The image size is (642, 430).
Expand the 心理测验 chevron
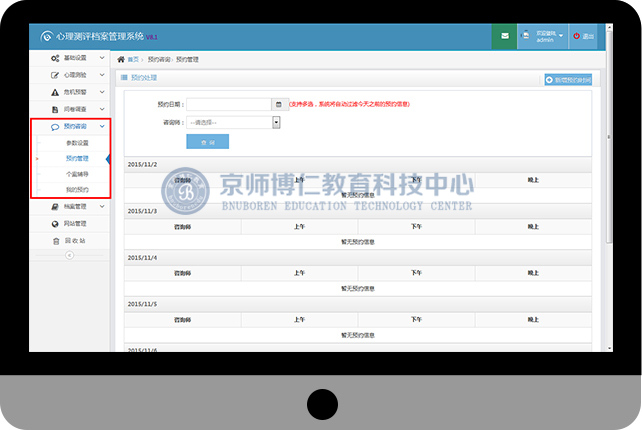pyautogui.click(x=102, y=75)
